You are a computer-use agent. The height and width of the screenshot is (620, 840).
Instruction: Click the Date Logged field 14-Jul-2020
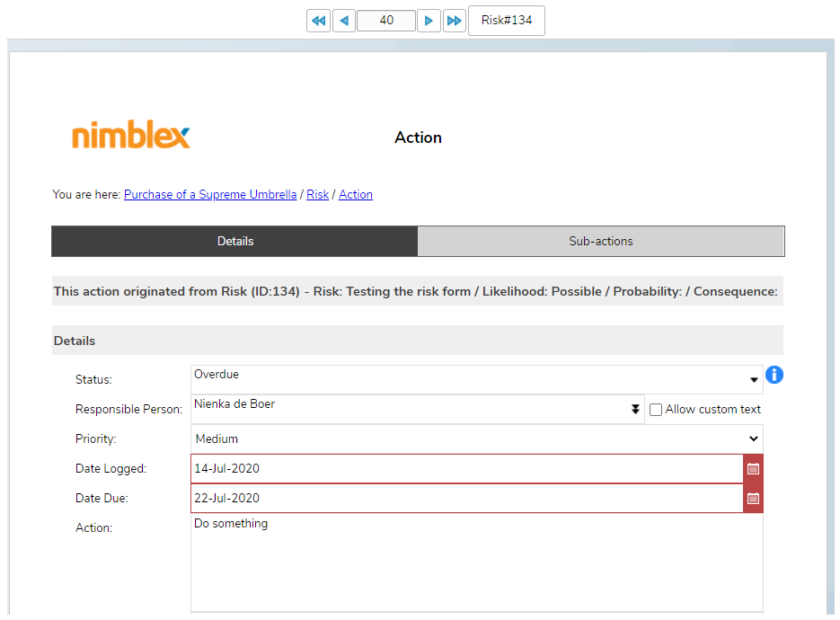coord(466,468)
